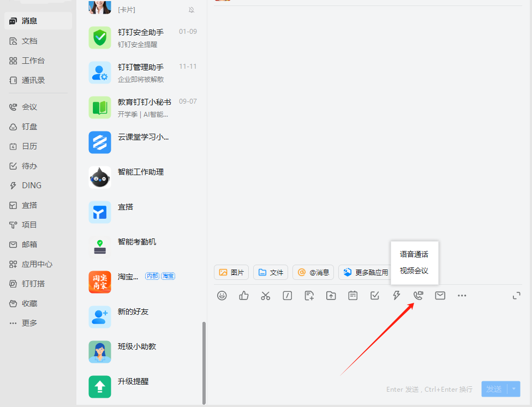Select 视频会议 from the call popup menu
The height and width of the screenshot is (407, 532).
(415, 272)
